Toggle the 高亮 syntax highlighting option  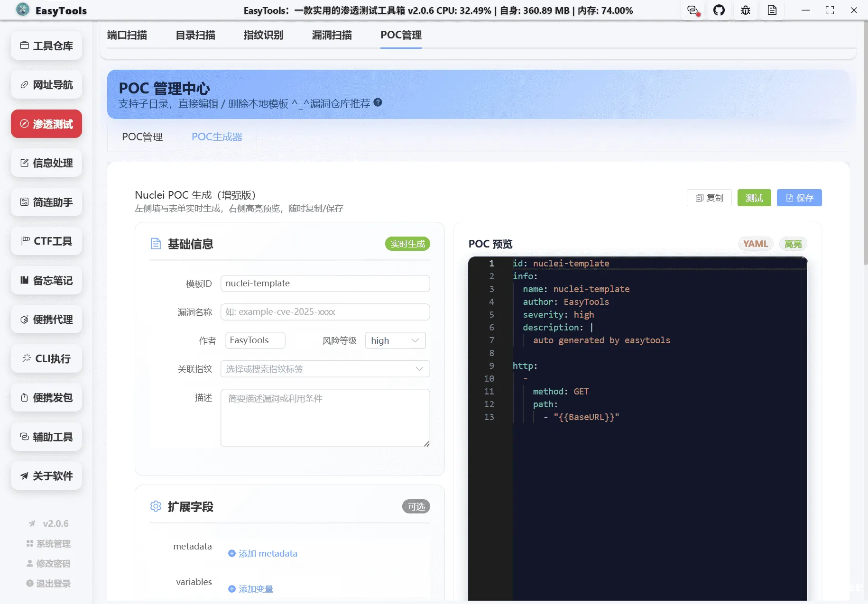click(x=792, y=244)
